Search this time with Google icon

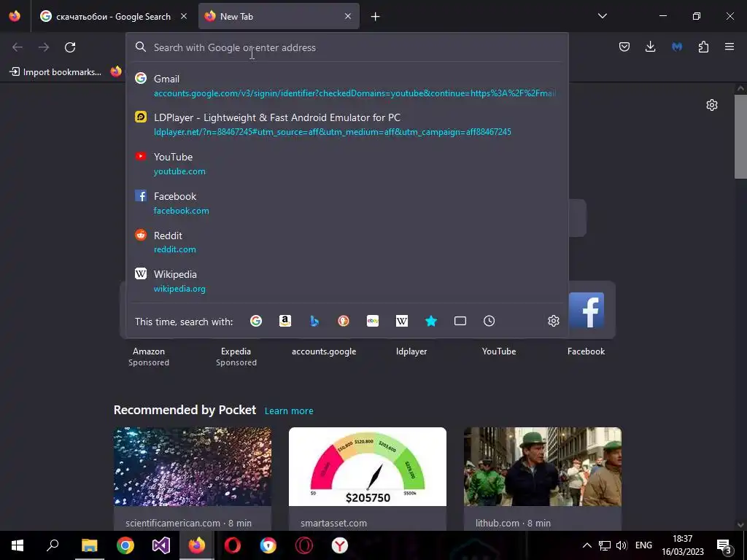point(256,321)
